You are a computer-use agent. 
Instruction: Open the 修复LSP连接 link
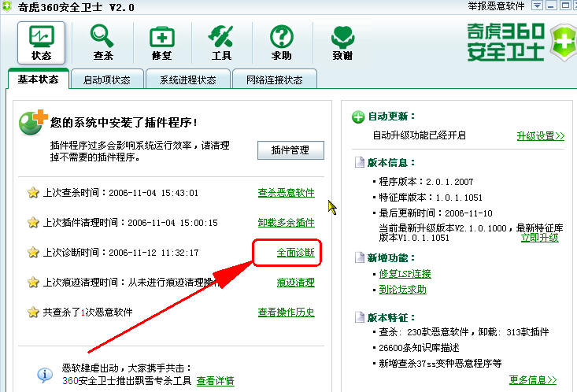tap(405, 274)
